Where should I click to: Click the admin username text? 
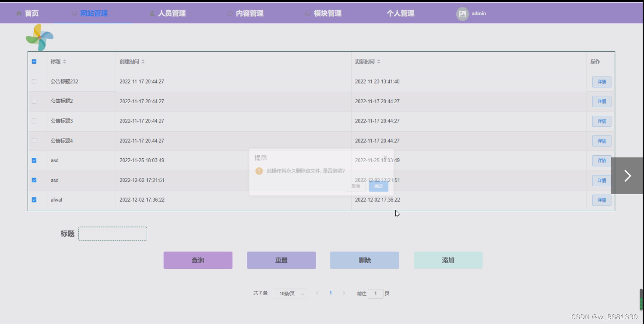[479, 14]
